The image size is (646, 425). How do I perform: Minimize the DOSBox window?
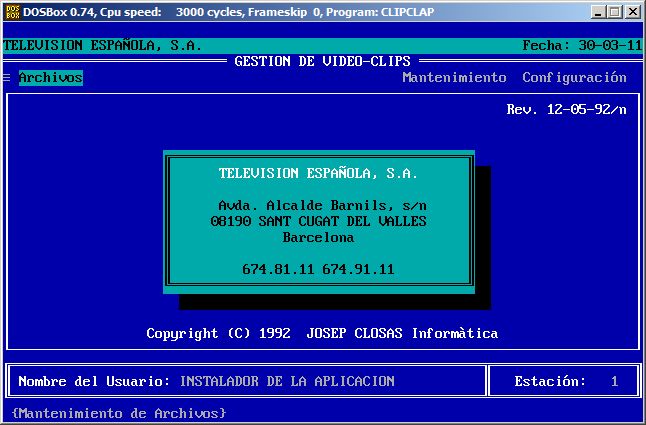[597, 12]
